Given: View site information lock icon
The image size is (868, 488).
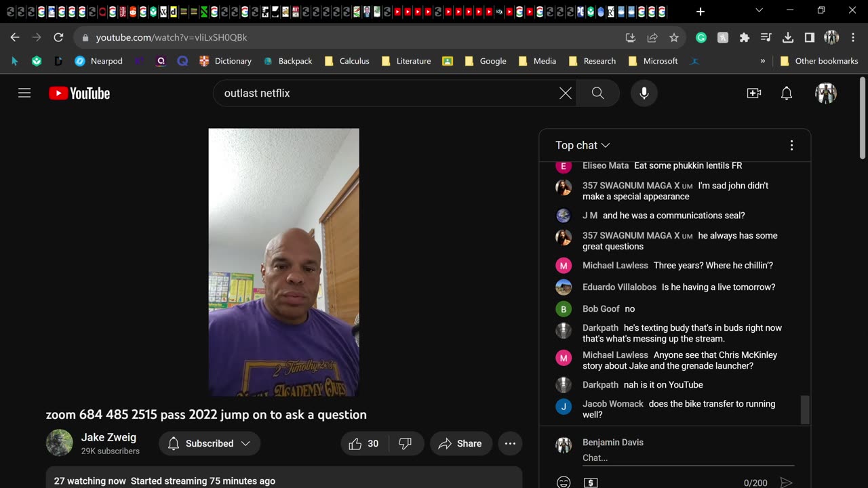Looking at the screenshot, I should click(x=84, y=37).
